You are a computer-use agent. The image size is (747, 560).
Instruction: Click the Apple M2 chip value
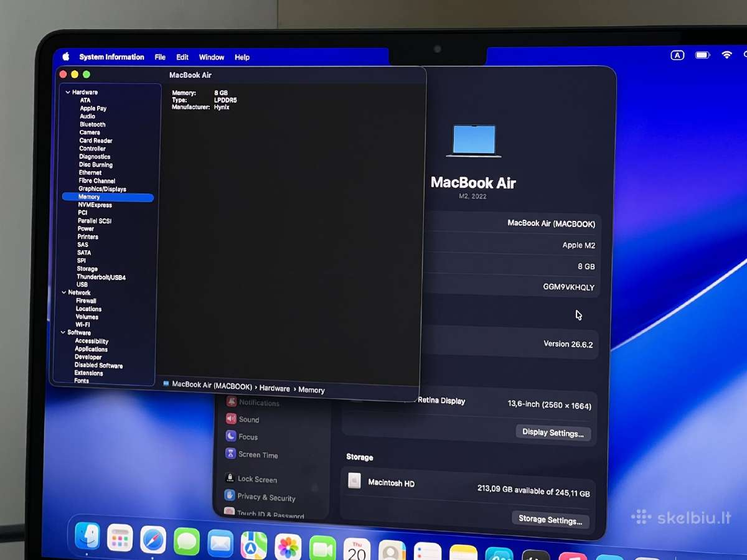point(579,245)
